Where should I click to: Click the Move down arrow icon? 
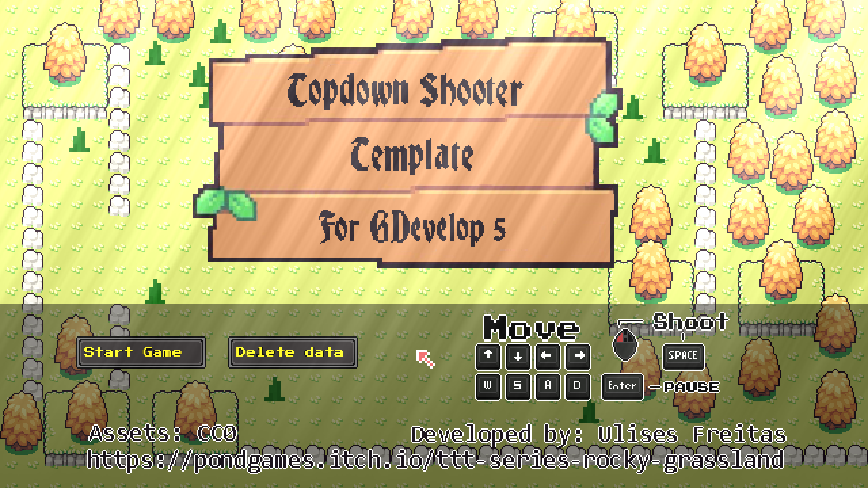[x=514, y=357]
